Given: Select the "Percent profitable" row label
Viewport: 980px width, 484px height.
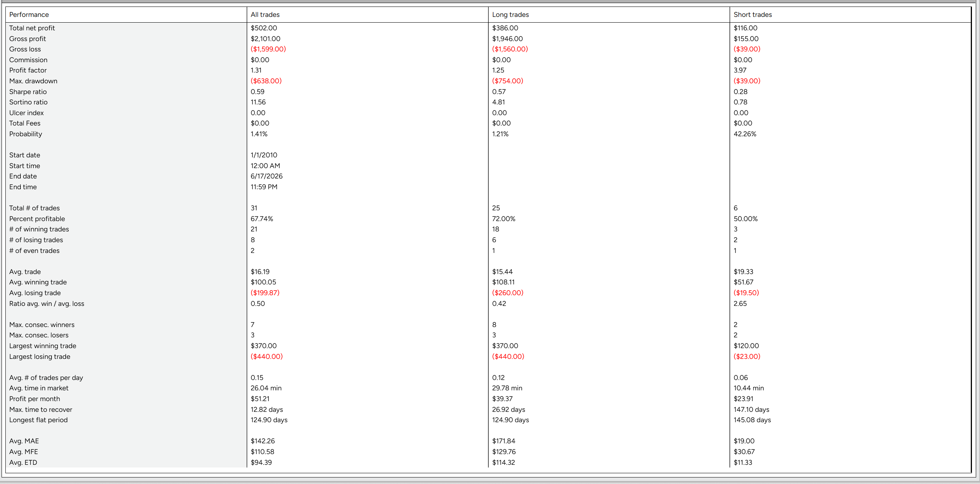Looking at the screenshot, I should 37,219.
